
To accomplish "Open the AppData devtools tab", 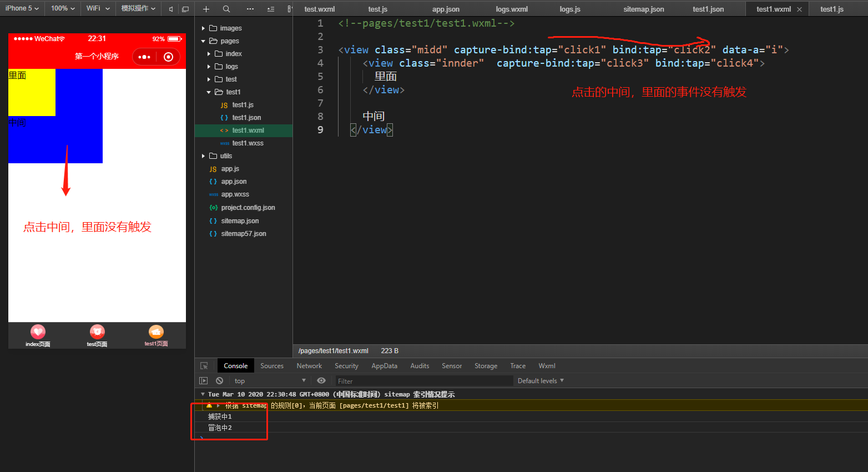I will tap(384, 366).
